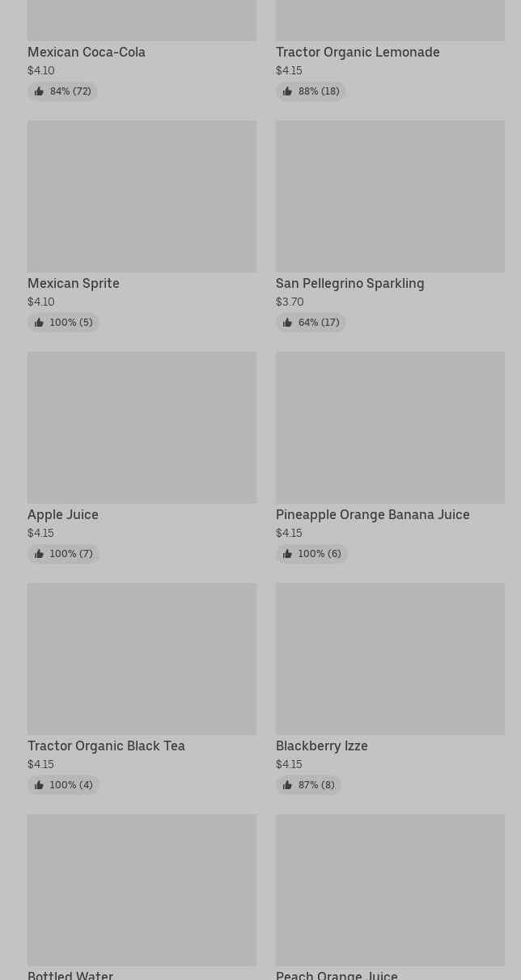
Task: Click thumbs-up icon under Mexican Sprite
Action: click(39, 323)
